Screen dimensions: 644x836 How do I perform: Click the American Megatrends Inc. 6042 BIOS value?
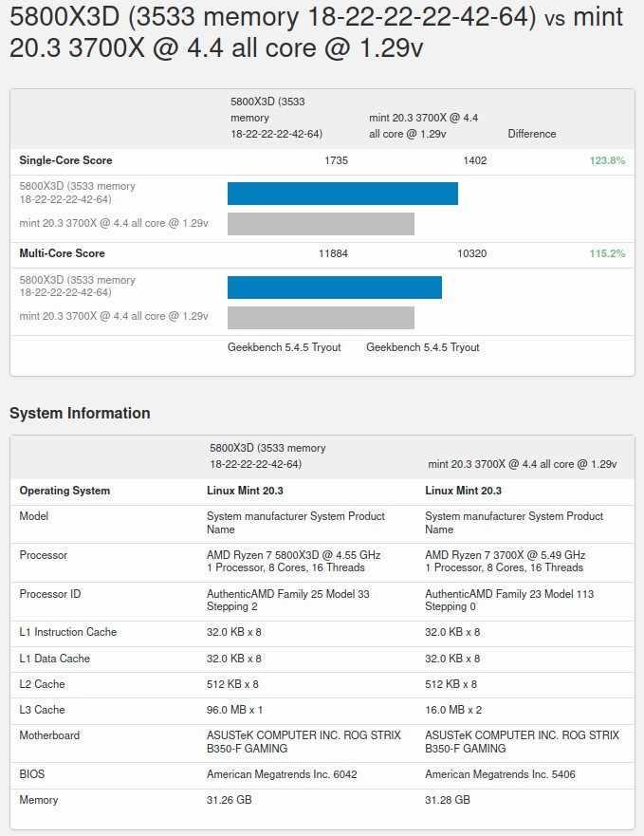282,774
